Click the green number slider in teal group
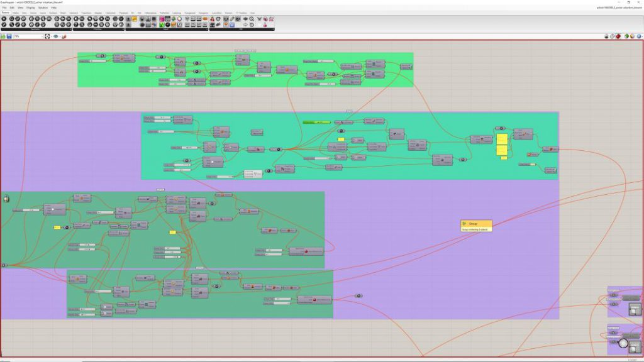The image size is (644, 362). [317, 122]
